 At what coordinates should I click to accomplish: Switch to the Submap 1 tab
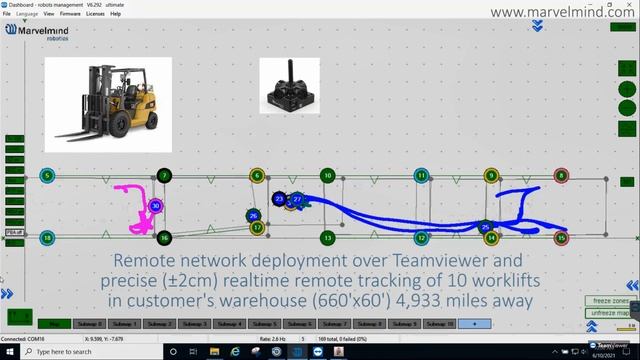pyautogui.click(x=125, y=324)
